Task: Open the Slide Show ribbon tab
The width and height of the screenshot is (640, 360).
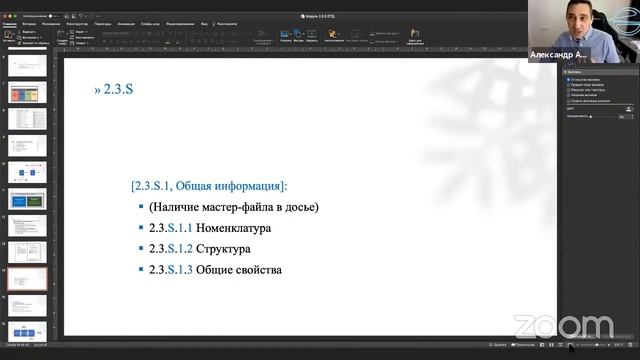Action: (x=150, y=24)
